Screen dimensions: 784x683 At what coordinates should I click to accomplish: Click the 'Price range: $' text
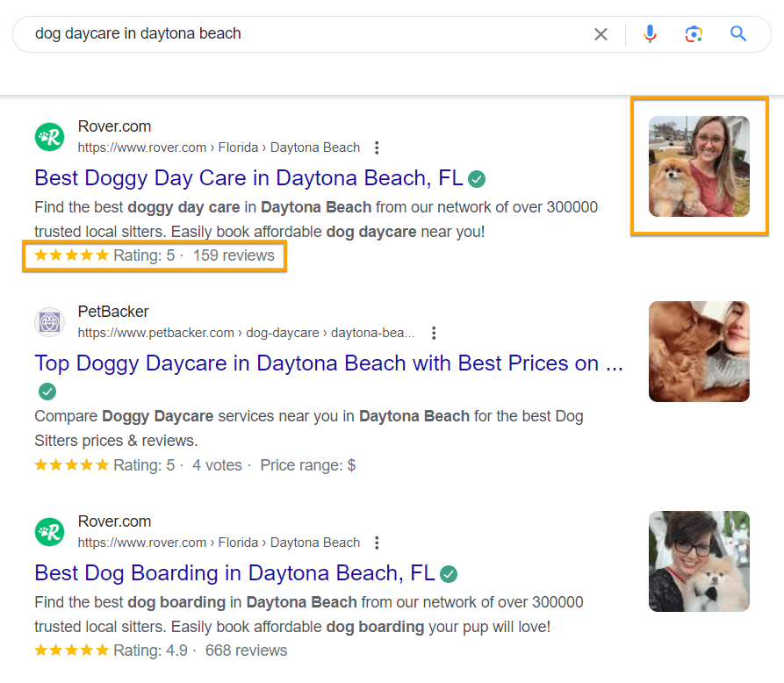tap(307, 465)
